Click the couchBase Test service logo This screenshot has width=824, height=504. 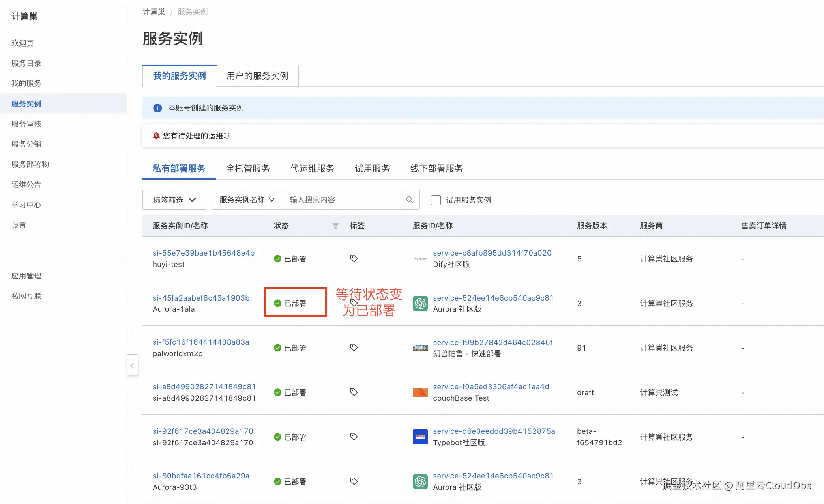(x=420, y=392)
